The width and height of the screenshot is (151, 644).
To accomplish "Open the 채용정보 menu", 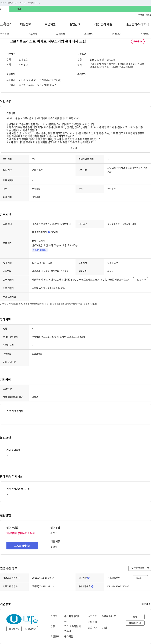I will pyautogui.click(x=25, y=24).
